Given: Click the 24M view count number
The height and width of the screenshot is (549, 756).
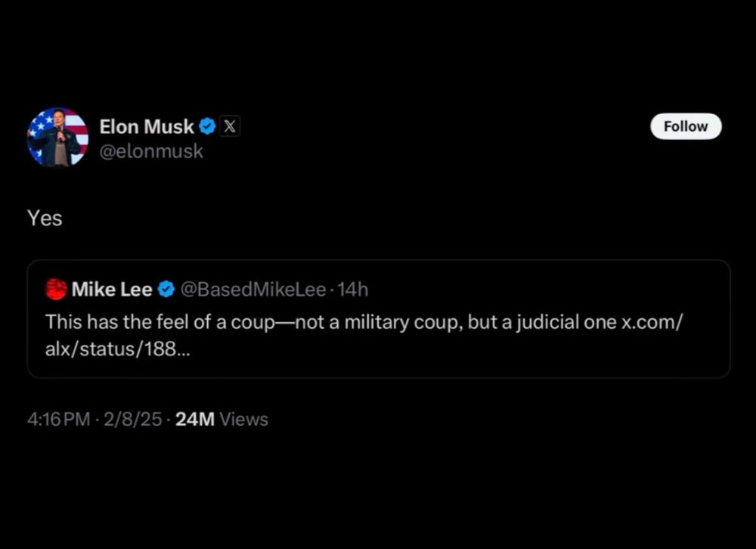Looking at the screenshot, I should click(194, 420).
